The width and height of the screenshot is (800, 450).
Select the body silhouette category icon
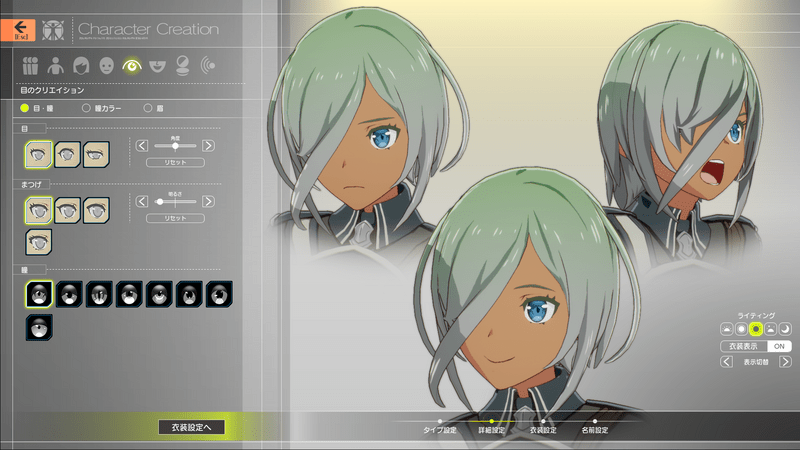(55, 66)
